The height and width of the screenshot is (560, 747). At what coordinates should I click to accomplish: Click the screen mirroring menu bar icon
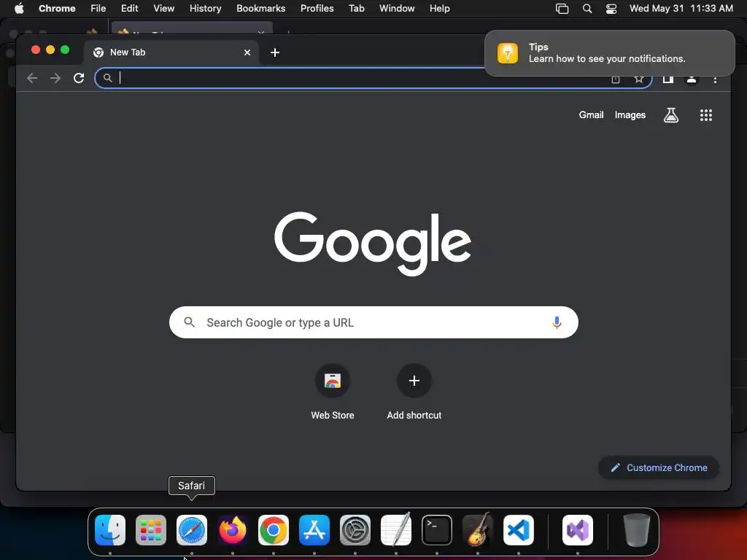tap(562, 8)
